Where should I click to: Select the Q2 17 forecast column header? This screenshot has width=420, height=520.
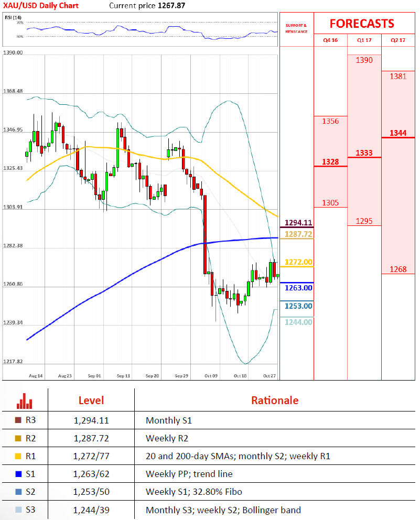(x=398, y=40)
